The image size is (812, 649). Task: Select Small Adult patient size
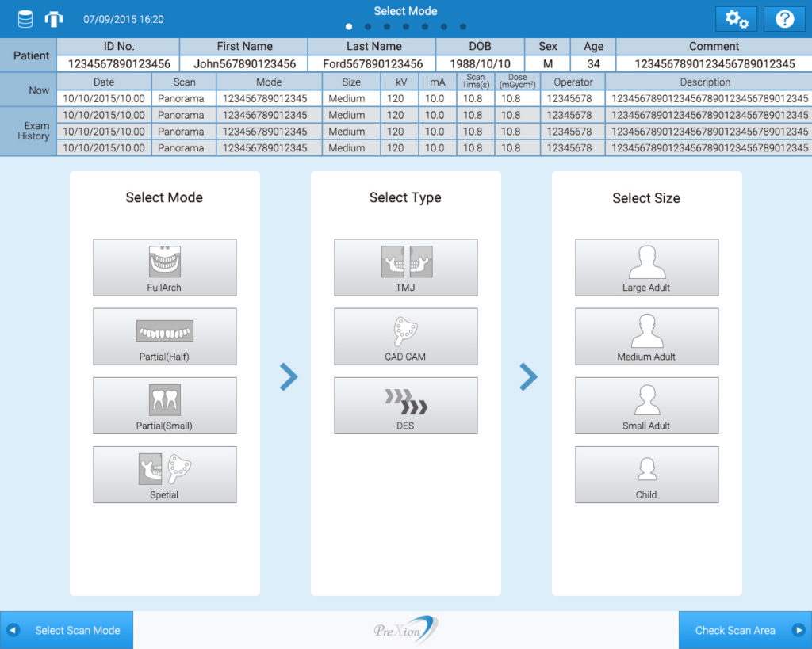click(646, 406)
